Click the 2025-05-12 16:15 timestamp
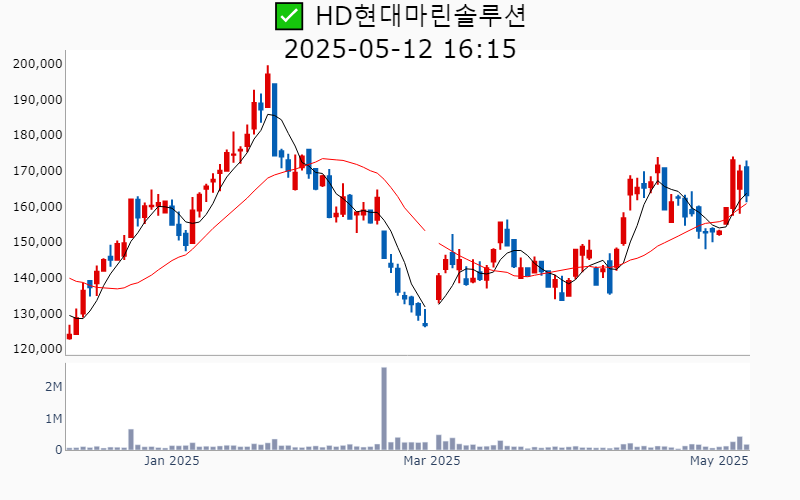This screenshot has height=500, width=800. (400, 49)
